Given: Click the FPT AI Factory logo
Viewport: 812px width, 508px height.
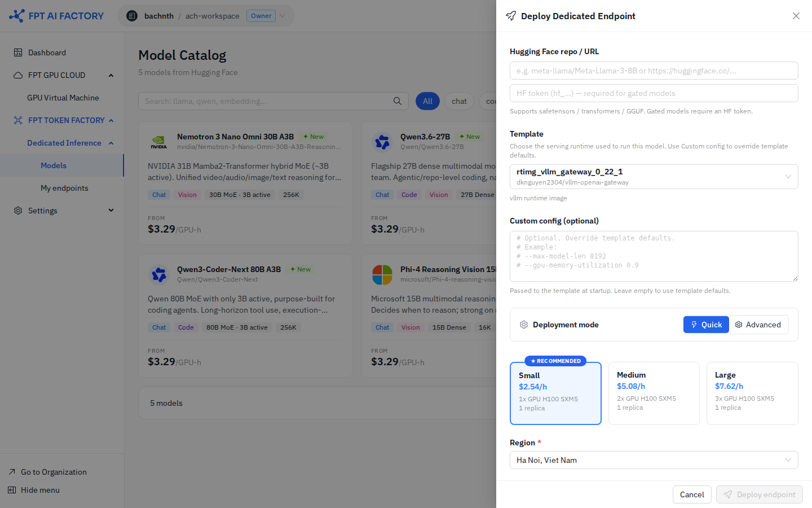Looking at the screenshot, I should [56, 16].
